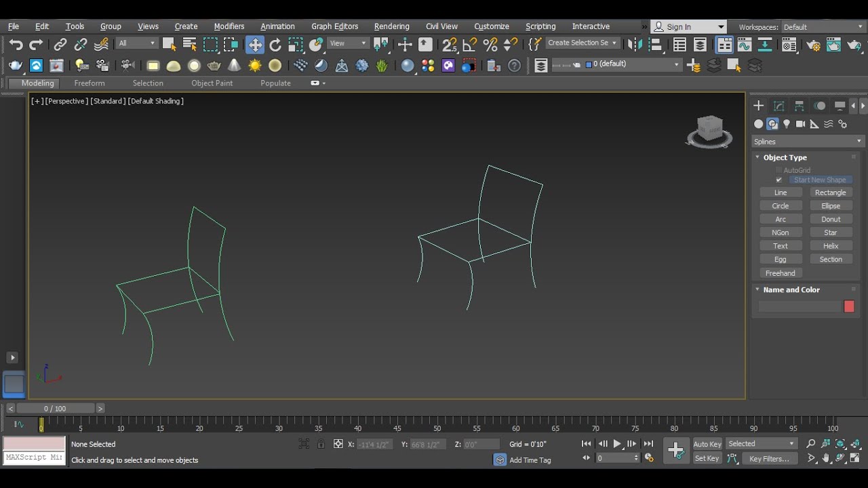This screenshot has height=488, width=868.
Task: Click the red object color swatch
Action: click(849, 306)
